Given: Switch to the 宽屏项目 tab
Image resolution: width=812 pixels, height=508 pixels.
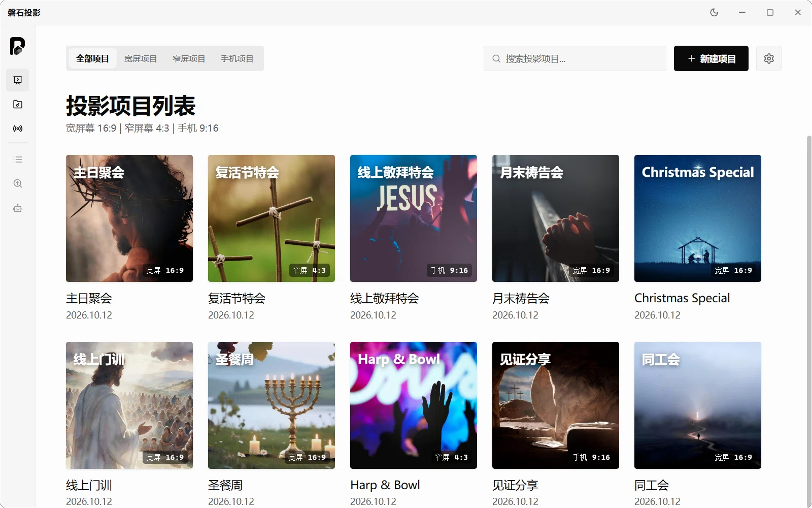Looking at the screenshot, I should click(x=141, y=58).
